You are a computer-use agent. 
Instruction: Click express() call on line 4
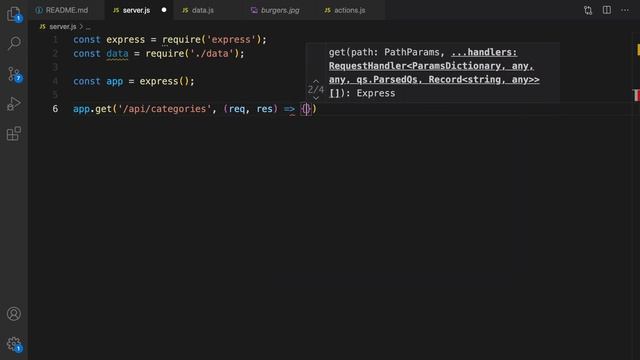tap(164, 81)
